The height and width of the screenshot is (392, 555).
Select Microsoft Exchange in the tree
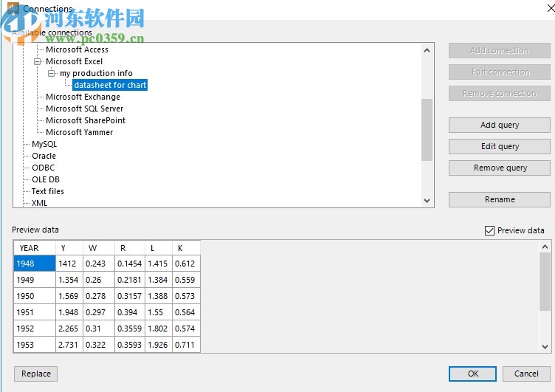[83, 97]
